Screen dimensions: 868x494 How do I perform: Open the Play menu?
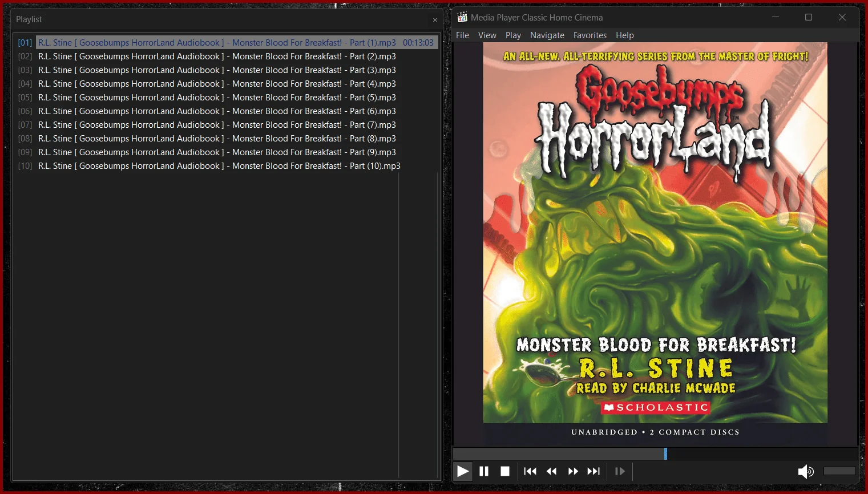tap(513, 35)
